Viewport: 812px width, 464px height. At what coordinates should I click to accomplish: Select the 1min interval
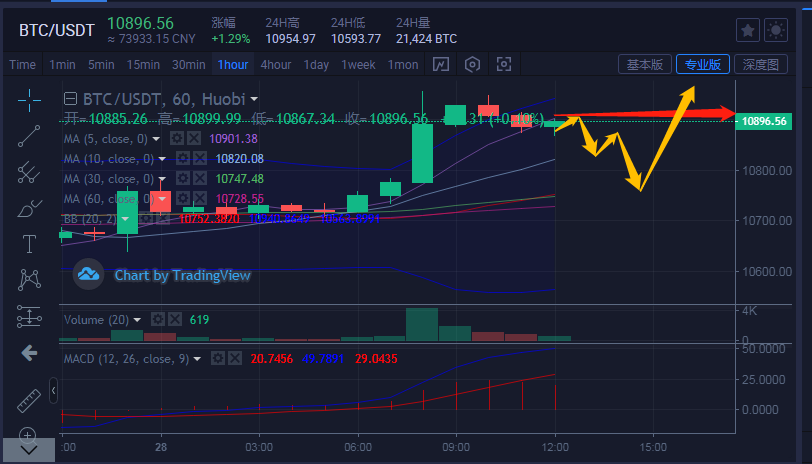[x=62, y=65]
